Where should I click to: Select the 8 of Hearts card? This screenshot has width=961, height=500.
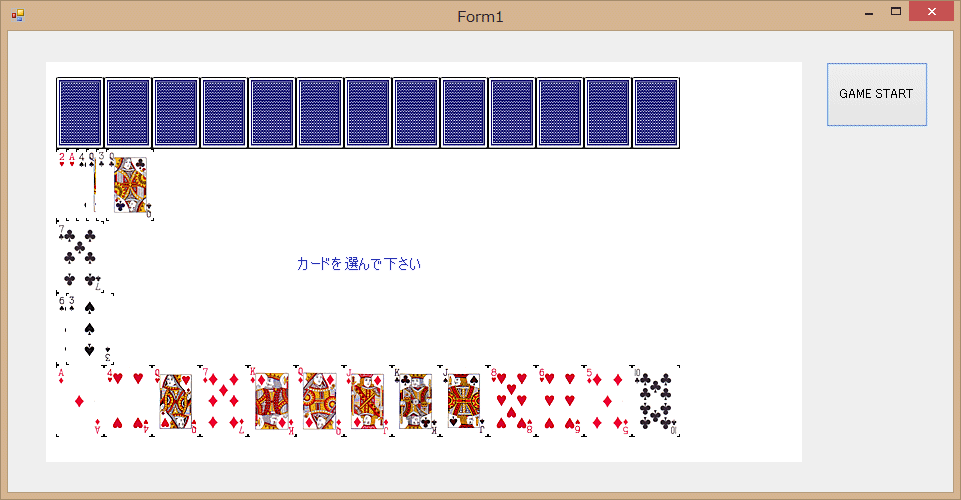(511, 401)
